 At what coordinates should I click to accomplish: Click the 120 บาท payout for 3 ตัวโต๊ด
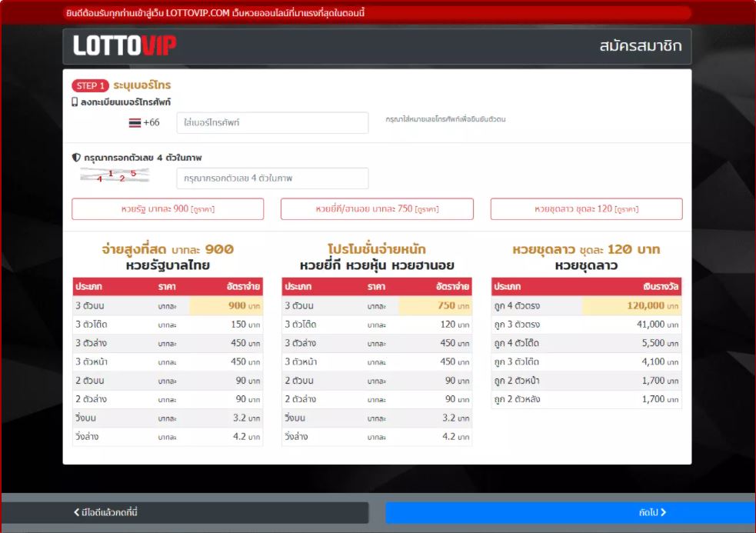455,325
